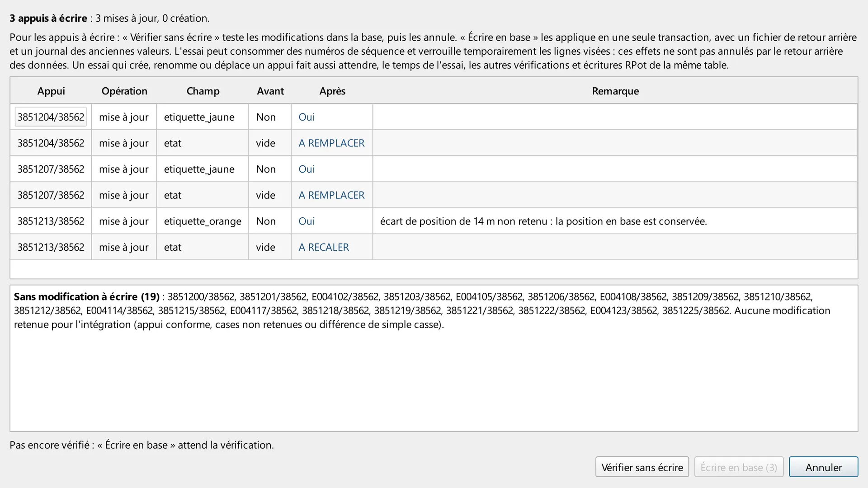Viewport: 868px width, 488px height.
Task: Click the Après column header
Action: 332,91
